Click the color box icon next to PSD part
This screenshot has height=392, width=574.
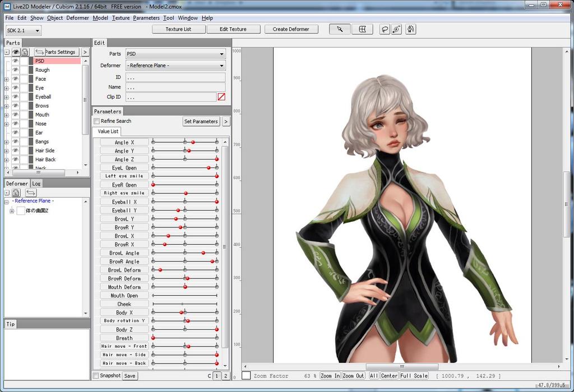click(31, 60)
